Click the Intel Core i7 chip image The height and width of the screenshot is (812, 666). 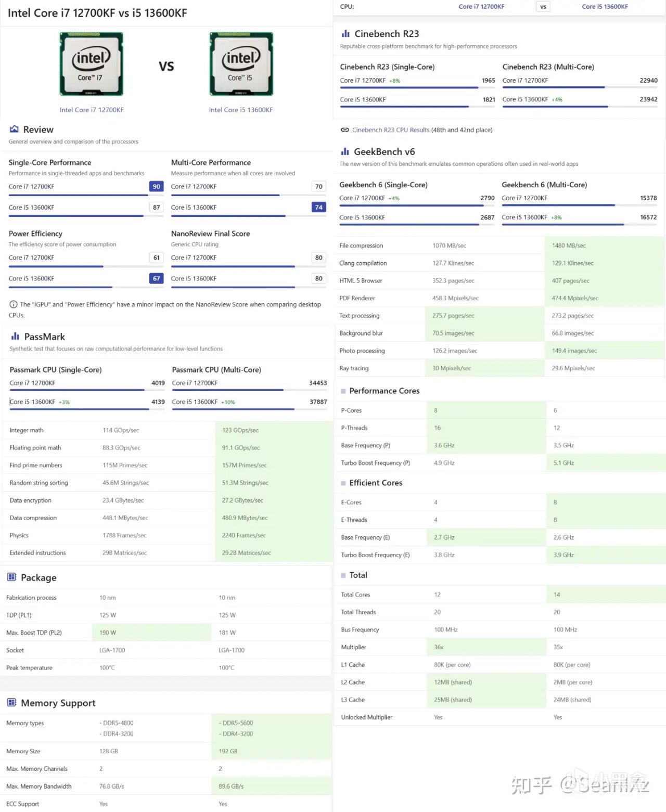[x=92, y=64]
